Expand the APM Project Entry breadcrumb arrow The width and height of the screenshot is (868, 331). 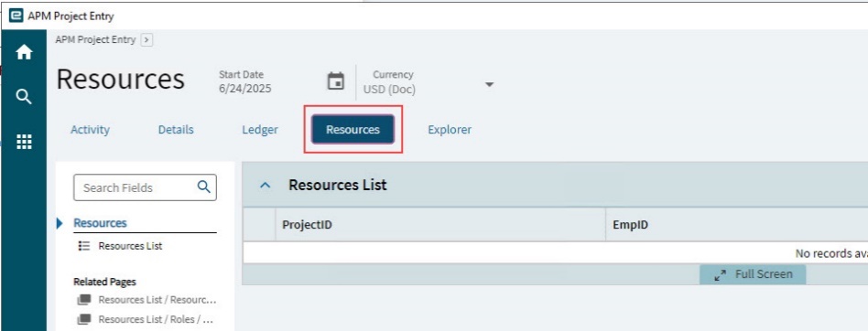[146, 40]
